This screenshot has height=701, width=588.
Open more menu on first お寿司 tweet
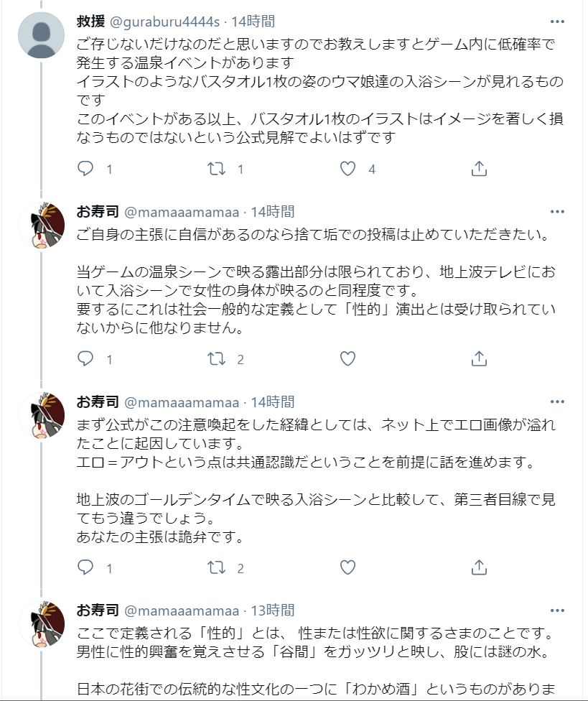pyautogui.click(x=557, y=212)
